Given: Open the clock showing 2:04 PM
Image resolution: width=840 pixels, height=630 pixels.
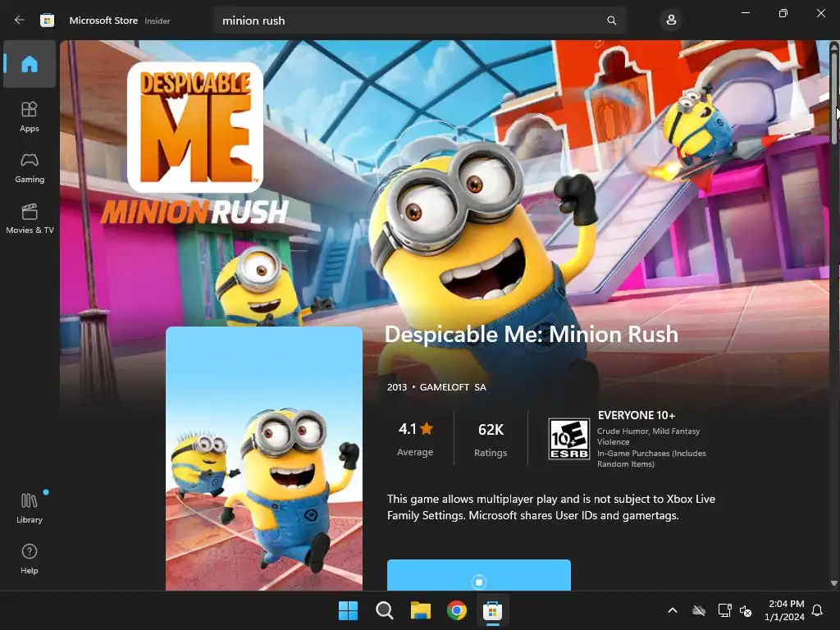Looking at the screenshot, I should (785, 610).
